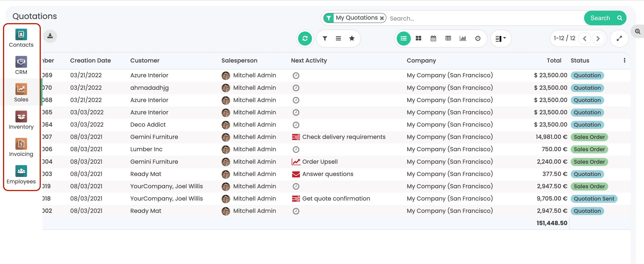Switch to Calendar view
Screen dimensions: 644x264
coord(433,38)
